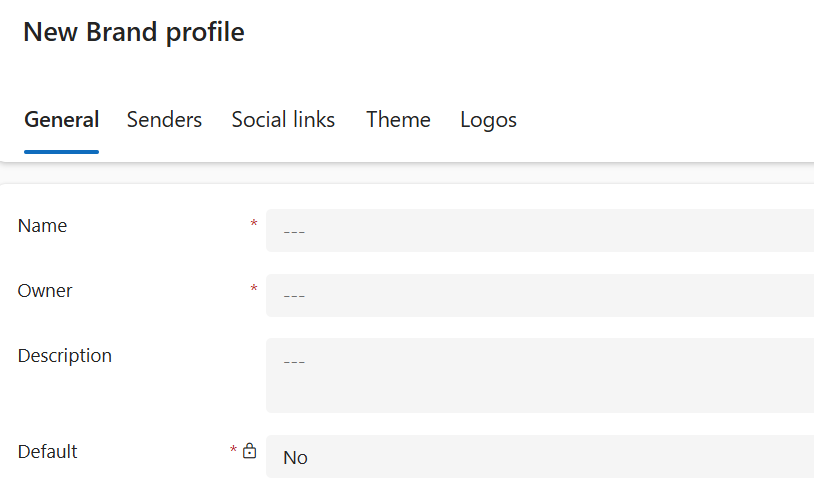Viewport: 814px width, 499px height.
Task: Click the Default field label
Action: tap(47, 452)
